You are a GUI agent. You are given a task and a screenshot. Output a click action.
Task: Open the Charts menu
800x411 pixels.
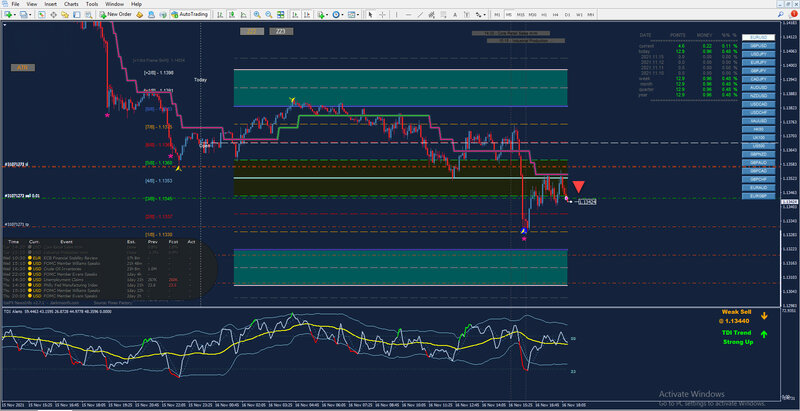(x=71, y=4)
